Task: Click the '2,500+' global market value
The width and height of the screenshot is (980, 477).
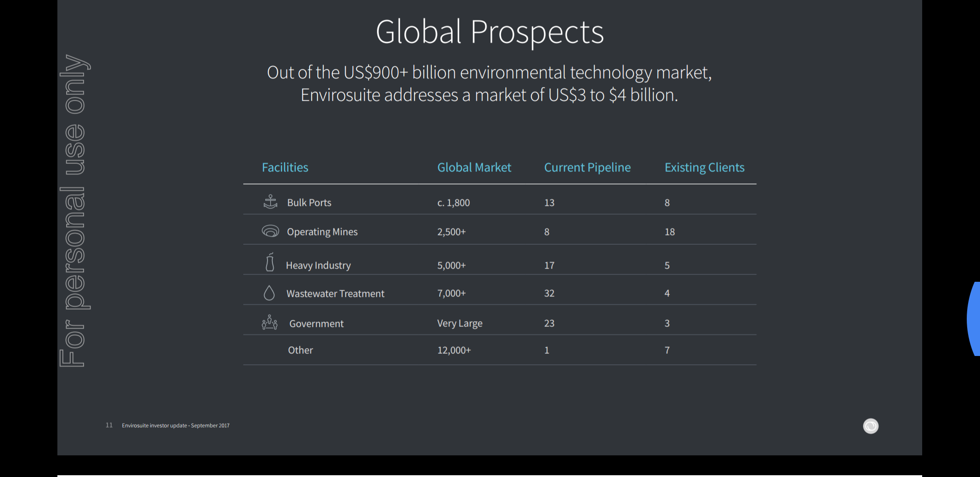Action: (451, 232)
